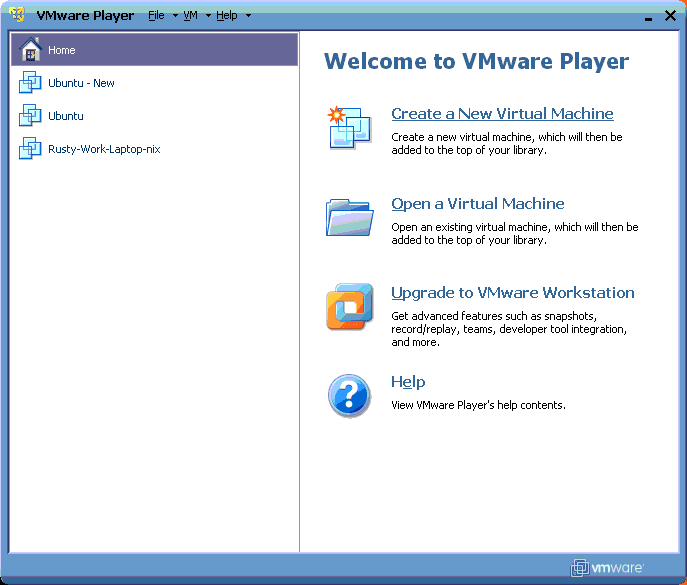
Task: Select the plain Ubuntu entry label in library
Action: [66, 116]
